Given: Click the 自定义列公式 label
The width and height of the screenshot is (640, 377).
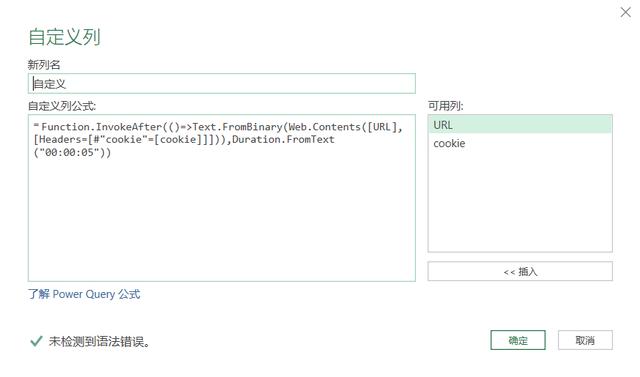Looking at the screenshot, I should click(62, 106).
